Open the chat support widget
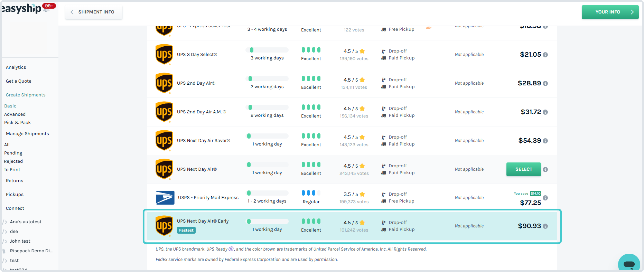Image resolution: width=644 pixels, height=272 pixels. coord(629,264)
